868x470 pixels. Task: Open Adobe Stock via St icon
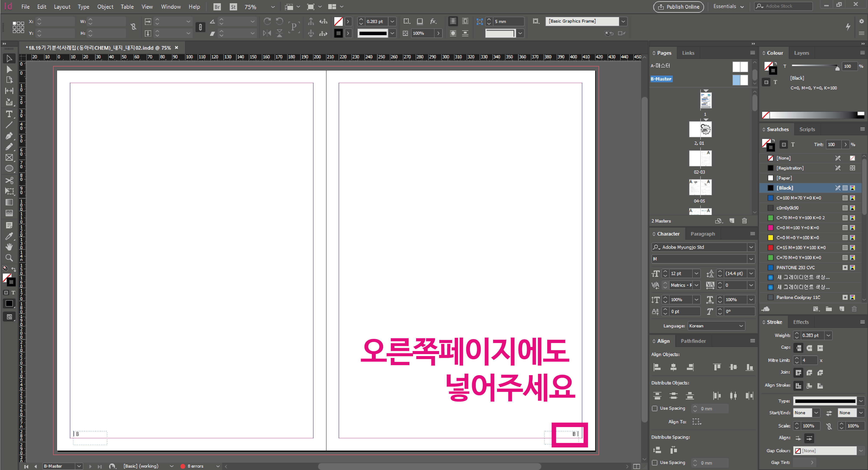point(233,7)
